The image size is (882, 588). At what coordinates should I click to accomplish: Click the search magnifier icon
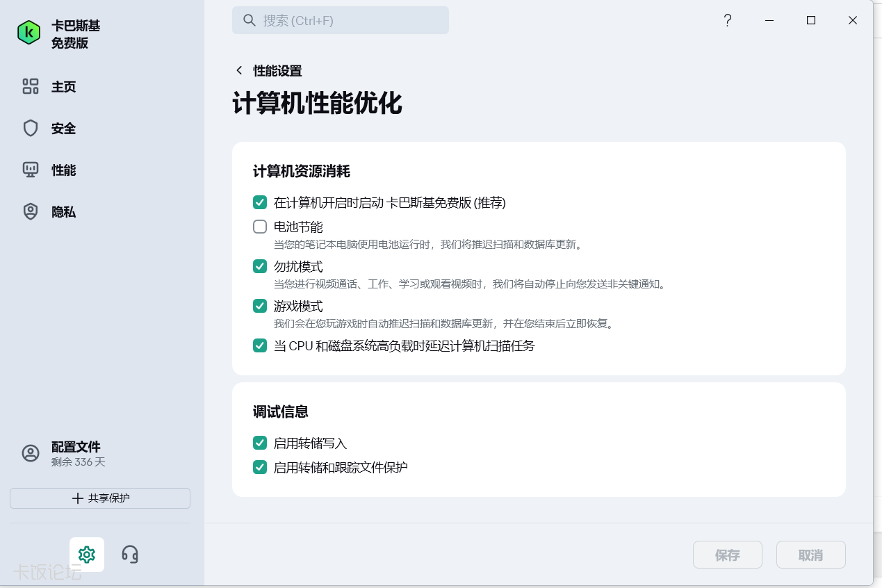tap(249, 20)
